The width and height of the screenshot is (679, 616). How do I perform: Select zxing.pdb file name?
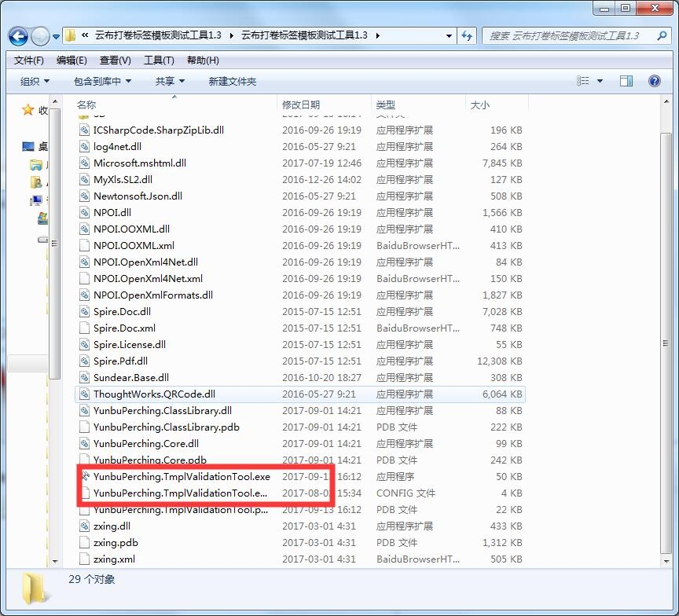point(116,542)
